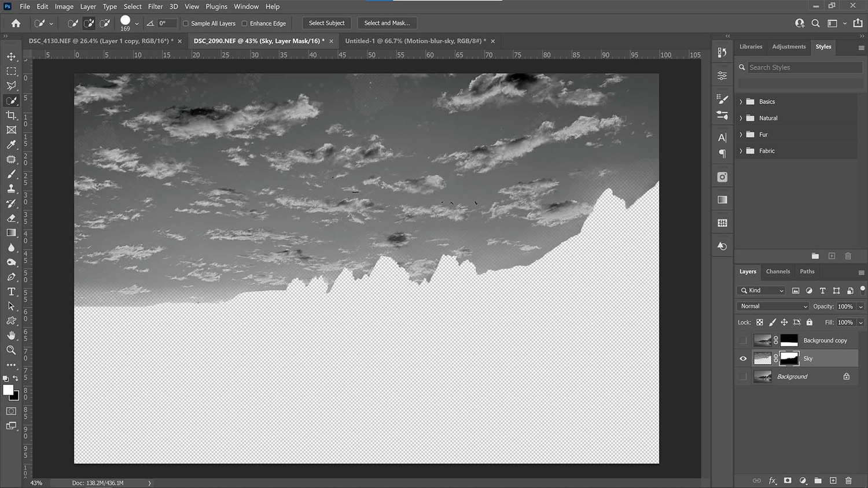This screenshot has height=488, width=868.
Task: Open the Plugins menu
Action: pos(216,6)
